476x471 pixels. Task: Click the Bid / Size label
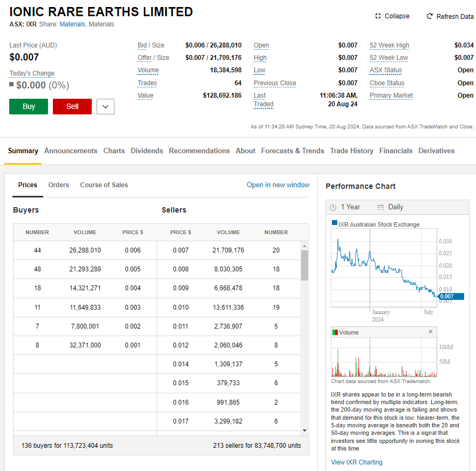151,45
